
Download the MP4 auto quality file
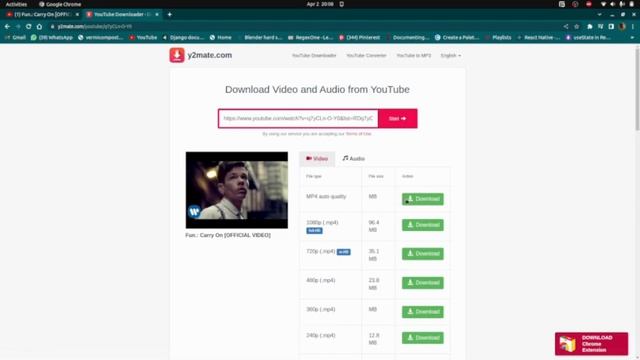pyautogui.click(x=422, y=199)
